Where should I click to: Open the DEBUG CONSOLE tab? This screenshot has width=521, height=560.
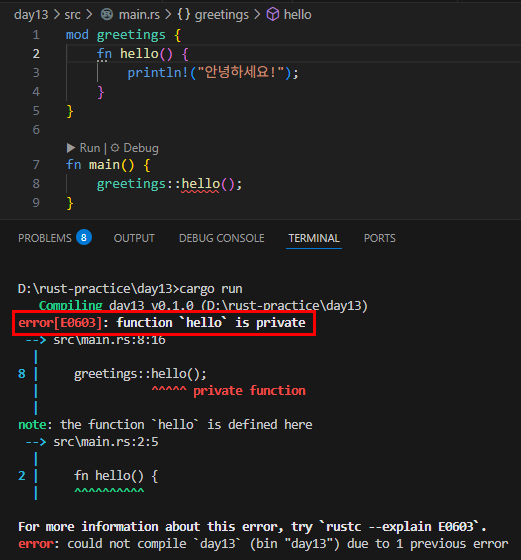pos(222,238)
